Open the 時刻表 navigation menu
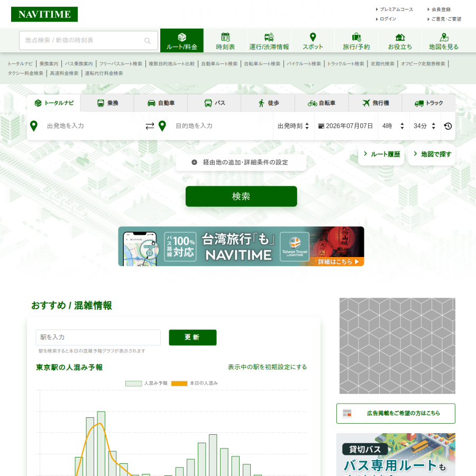This screenshot has height=476, width=476. [x=225, y=40]
